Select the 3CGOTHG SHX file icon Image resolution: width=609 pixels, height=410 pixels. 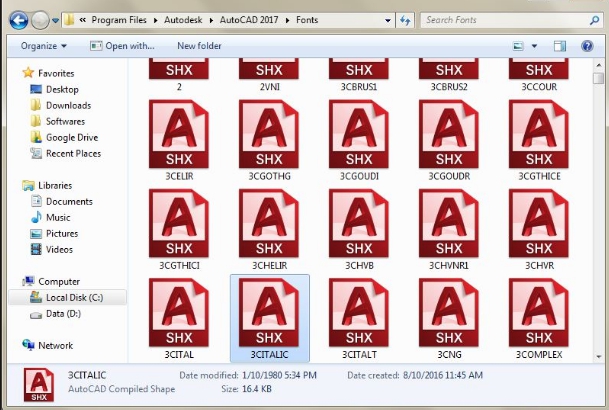coord(269,134)
